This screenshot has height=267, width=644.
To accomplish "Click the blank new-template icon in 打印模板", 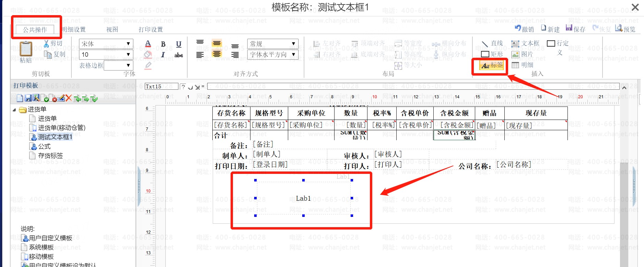I will (x=20, y=98).
